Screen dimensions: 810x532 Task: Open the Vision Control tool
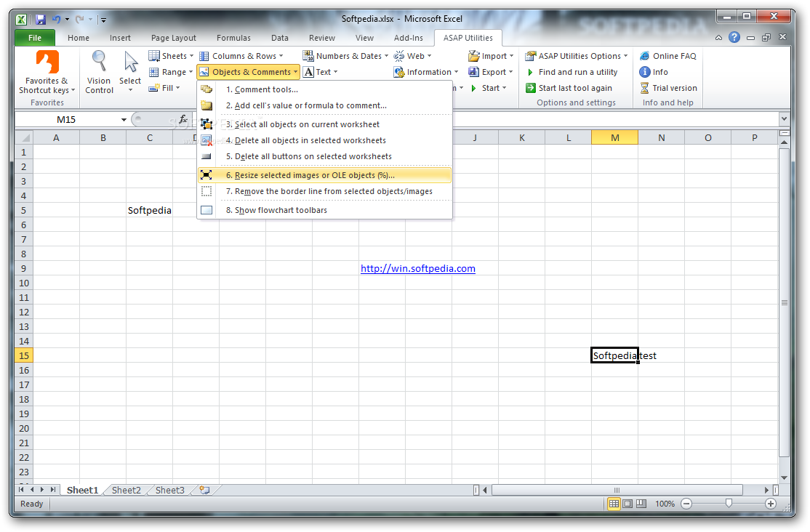pyautogui.click(x=99, y=72)
